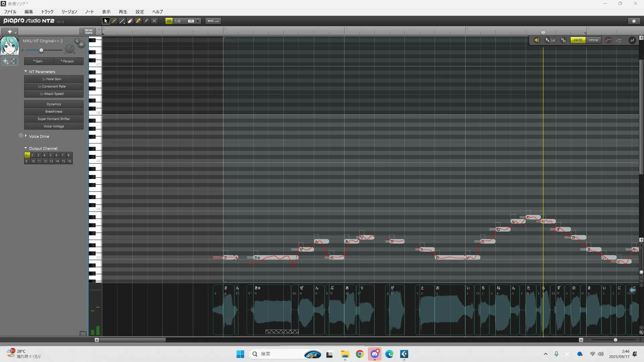Click the audition speaker icon
644x362 pixels.
(x=537, y=40)
